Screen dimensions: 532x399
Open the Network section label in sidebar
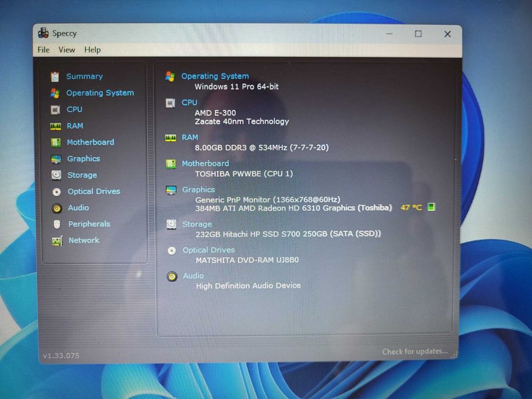(84, 240)
